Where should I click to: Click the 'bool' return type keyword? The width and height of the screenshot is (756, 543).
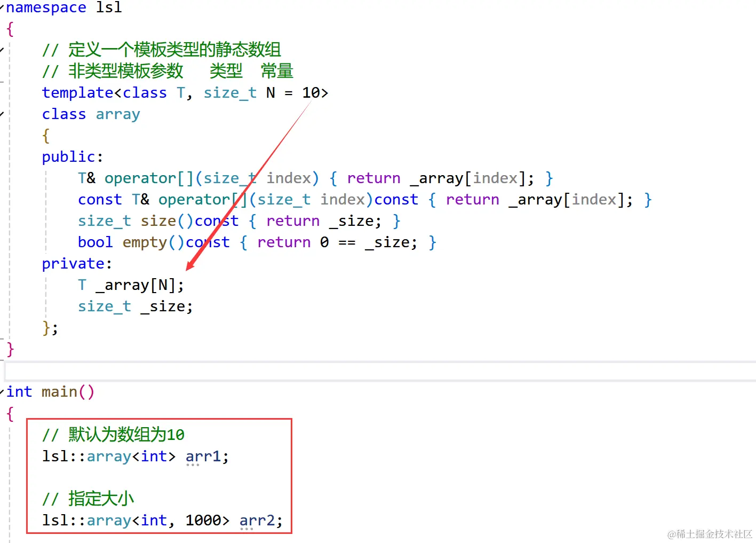tap(96, 242)
